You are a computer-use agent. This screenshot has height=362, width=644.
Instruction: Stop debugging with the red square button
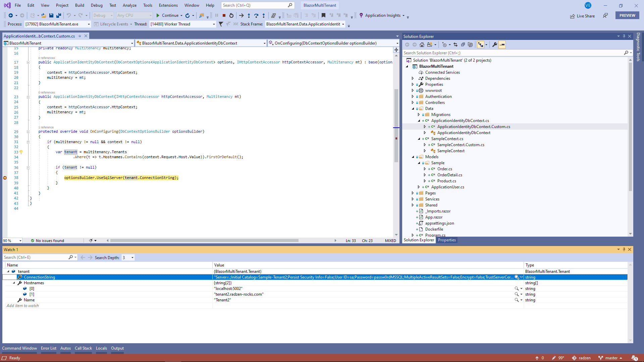[x=224, y=15]
